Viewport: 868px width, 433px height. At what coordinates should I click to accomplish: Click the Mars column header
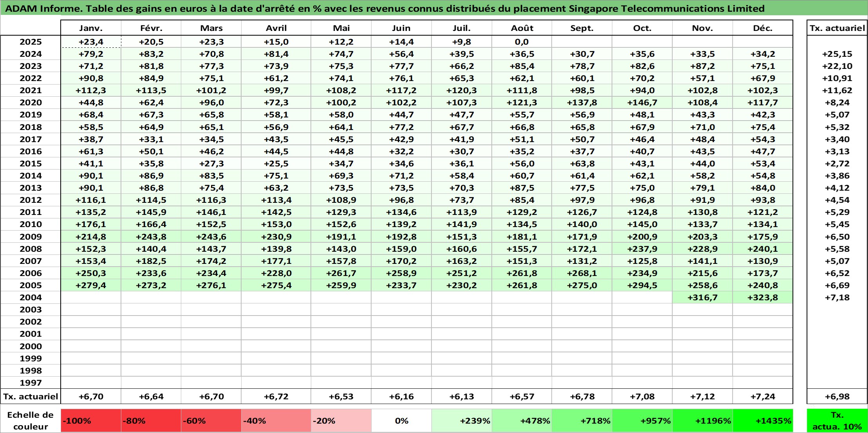tap(211, 28)
